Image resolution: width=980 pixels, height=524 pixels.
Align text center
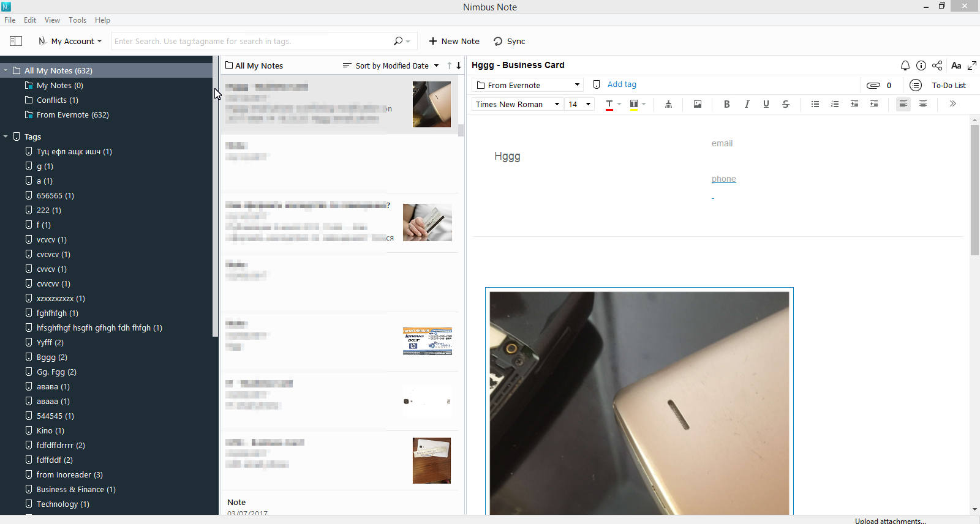923,104
